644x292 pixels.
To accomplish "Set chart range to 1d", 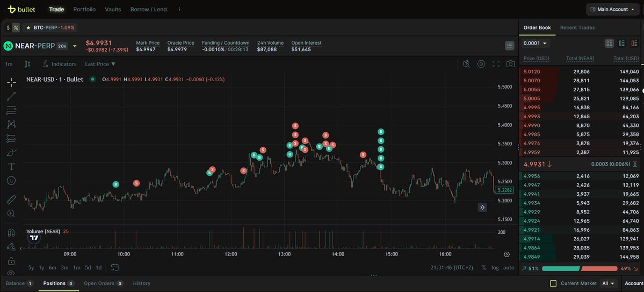I will coord(99,267).
